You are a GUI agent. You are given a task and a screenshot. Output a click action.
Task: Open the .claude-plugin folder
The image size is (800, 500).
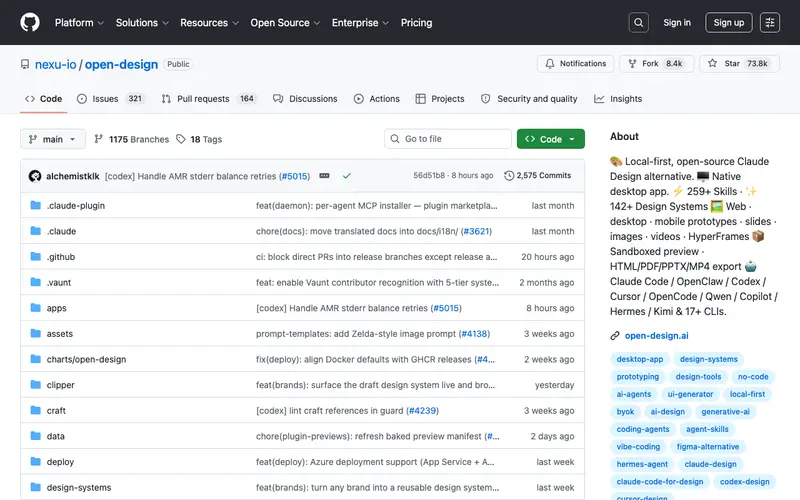[76, 206]
